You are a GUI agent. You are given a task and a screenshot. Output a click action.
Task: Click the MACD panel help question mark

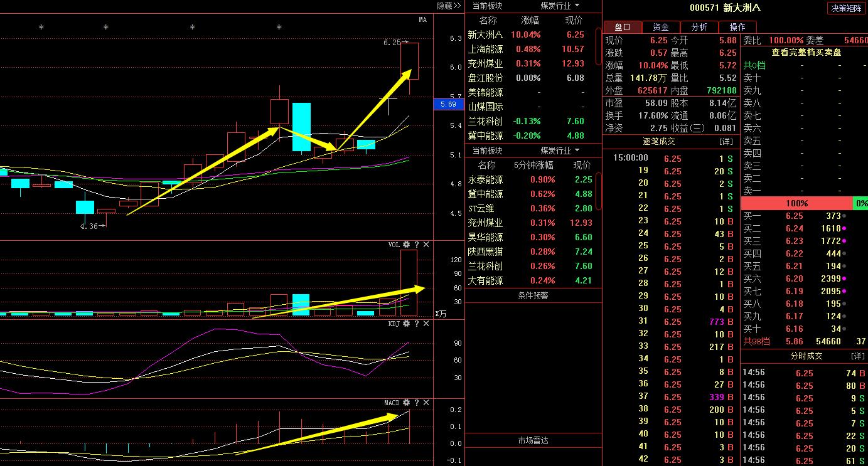click(415, 403)
